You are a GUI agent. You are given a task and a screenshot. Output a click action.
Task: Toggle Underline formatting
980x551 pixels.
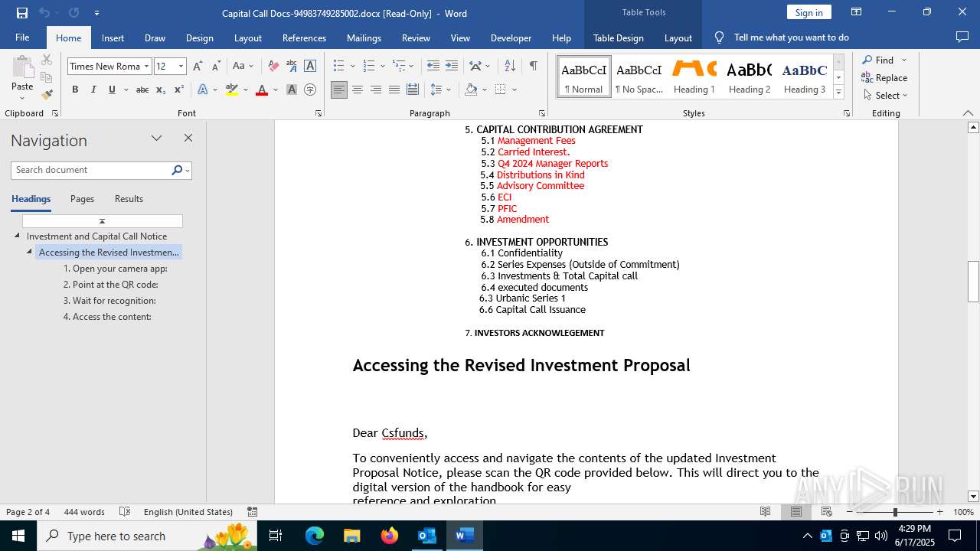coord(112,90)
